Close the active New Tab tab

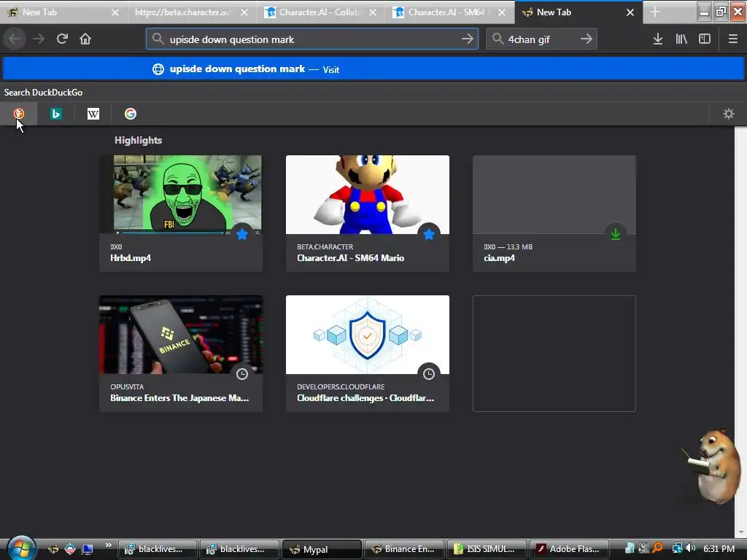pos(630,12)
